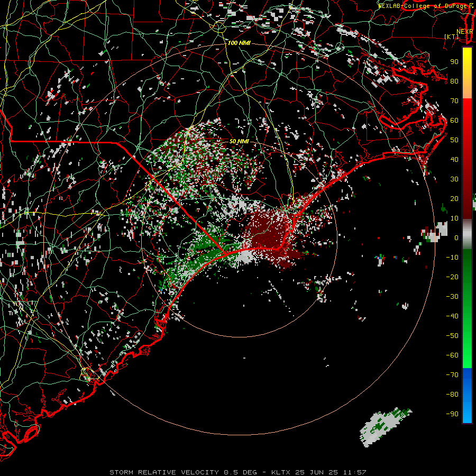The width and height of the screenshot is (476, 476).
Task: Click the positive 40 value on velocity scale
Action: pos(454,160)
